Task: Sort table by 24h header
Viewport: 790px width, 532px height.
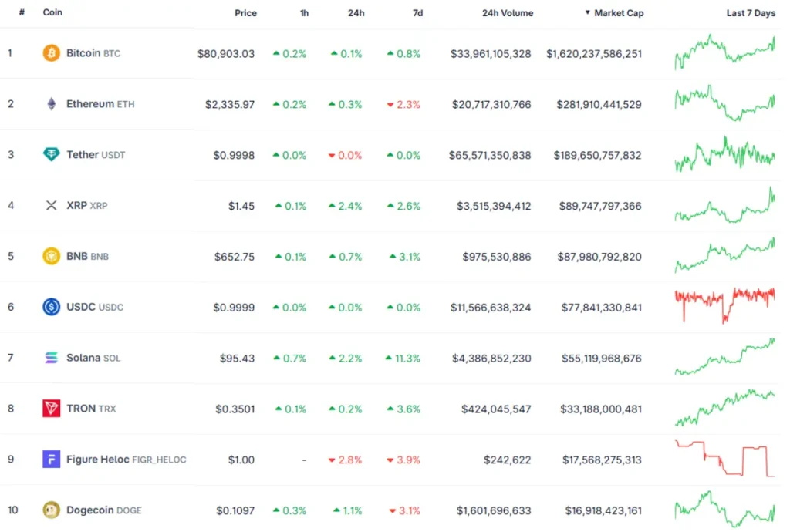Action: click(x=356, y=13)
